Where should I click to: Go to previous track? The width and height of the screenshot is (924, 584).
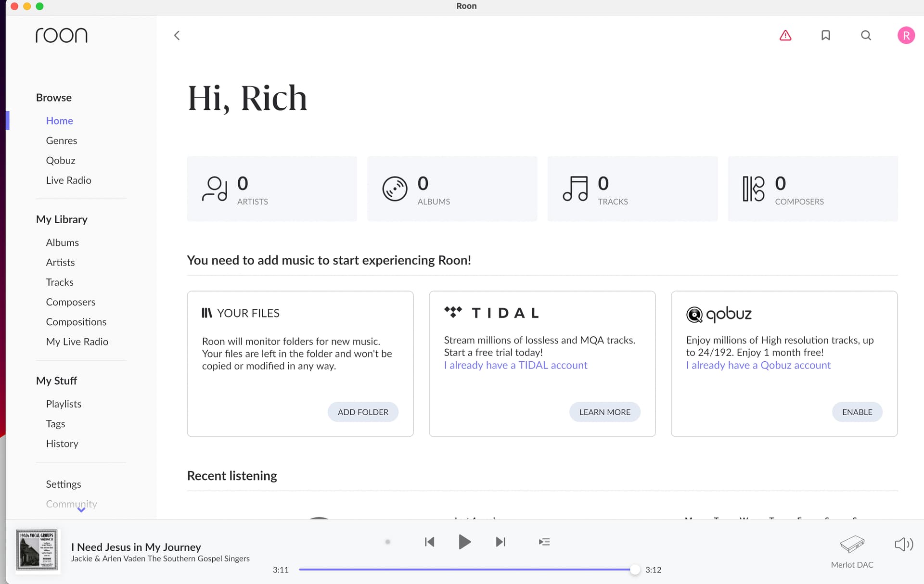[430, 542]
